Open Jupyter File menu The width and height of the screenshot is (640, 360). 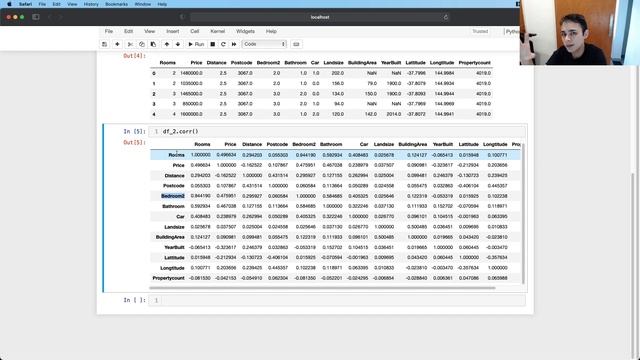pyautogui.click(x=109, y=31)
